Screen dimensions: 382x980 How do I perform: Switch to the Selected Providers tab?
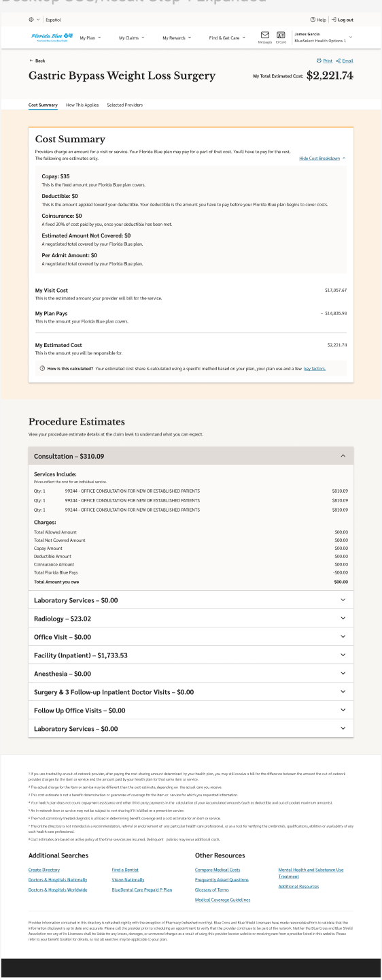(x=125, y=105)
